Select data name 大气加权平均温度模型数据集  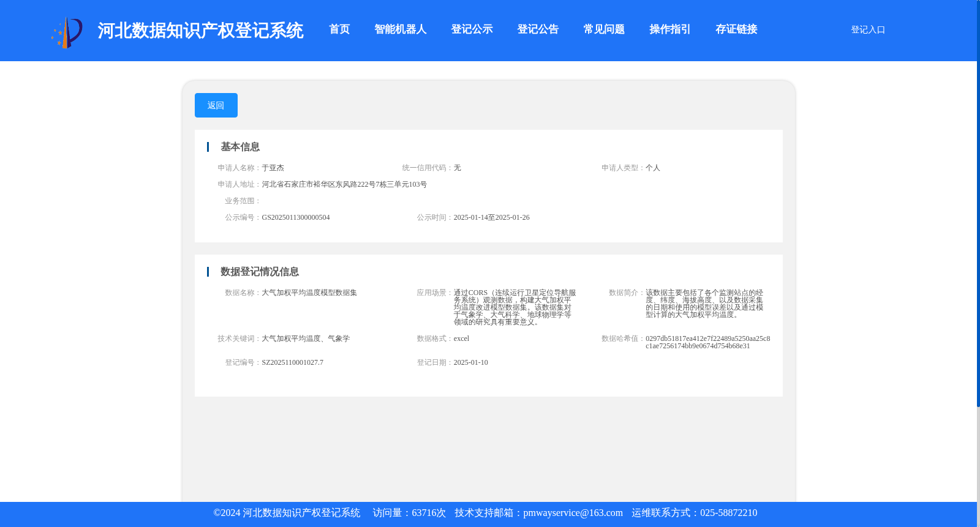click(309, 293)
